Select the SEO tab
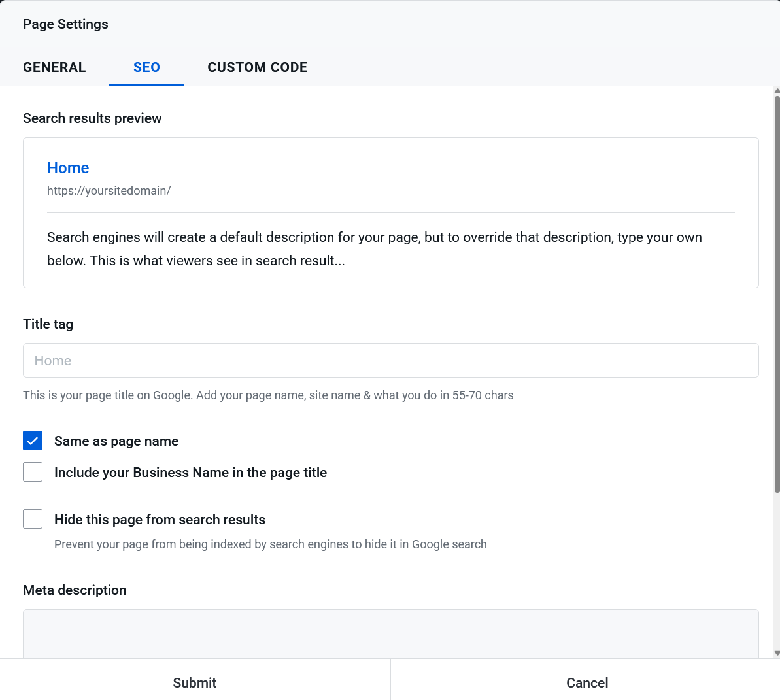Viewport: 780px width, 700px height. [x=146, y=67]
